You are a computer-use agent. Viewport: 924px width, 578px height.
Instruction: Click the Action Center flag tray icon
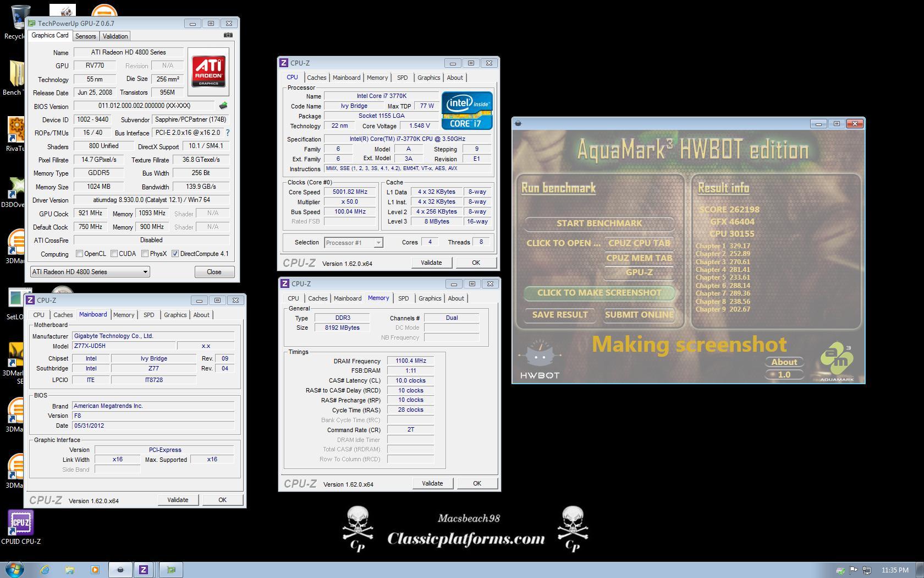tap(854, 570)
